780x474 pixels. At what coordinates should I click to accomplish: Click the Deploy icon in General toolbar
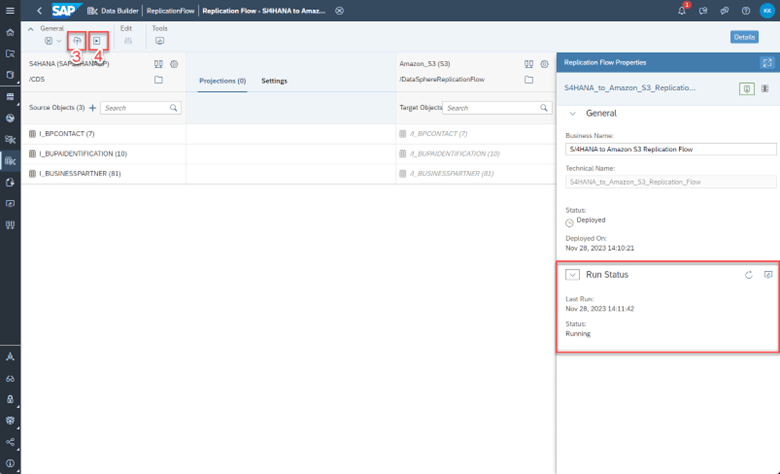(77, 41)
